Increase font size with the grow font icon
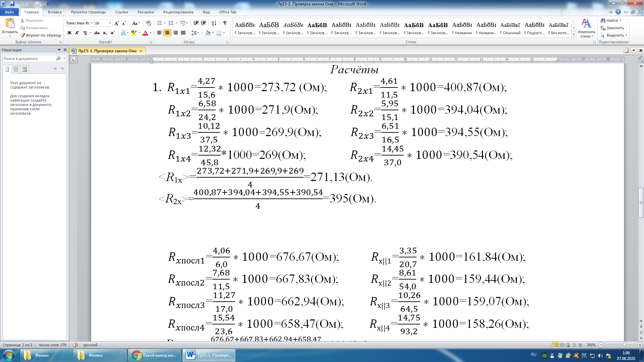 (116, 23)
